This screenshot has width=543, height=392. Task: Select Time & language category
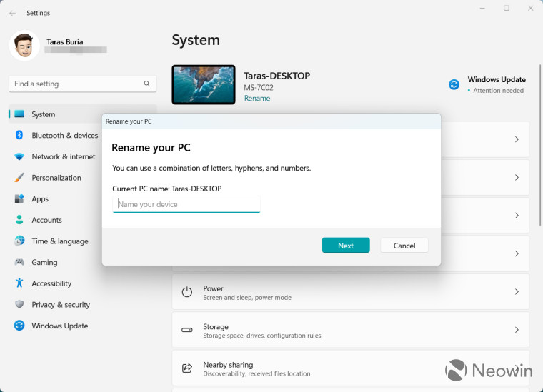[60, 241]
